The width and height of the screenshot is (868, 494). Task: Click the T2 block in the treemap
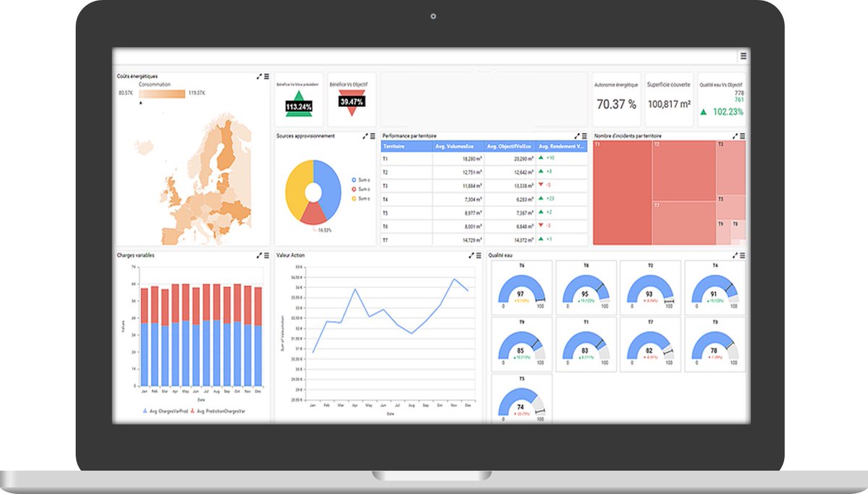pyautogui.click(x=684, y=170)
